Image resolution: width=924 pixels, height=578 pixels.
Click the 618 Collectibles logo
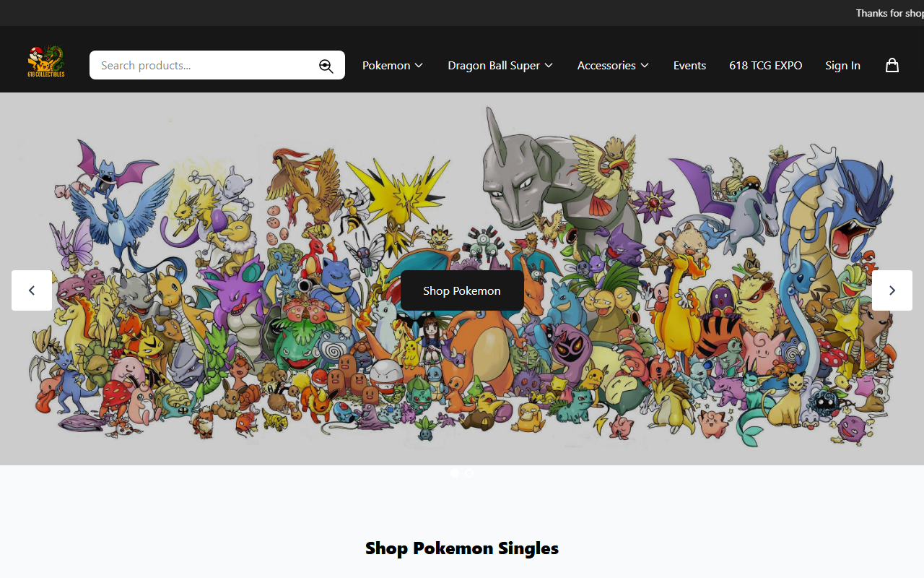(46, 61)
